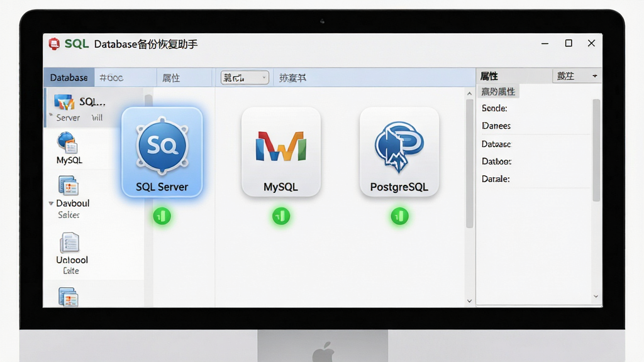Click the main pane vertical scrollbar thumb
This screenshot has width=644, height=362.
pos(470,163)
